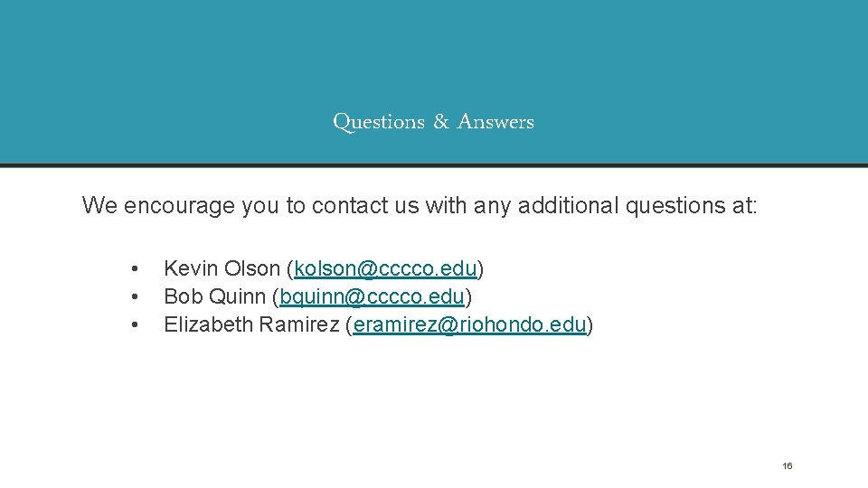868x488 pixels.
Task: Click the name Kevin Olson
Action: pos(222,268)
